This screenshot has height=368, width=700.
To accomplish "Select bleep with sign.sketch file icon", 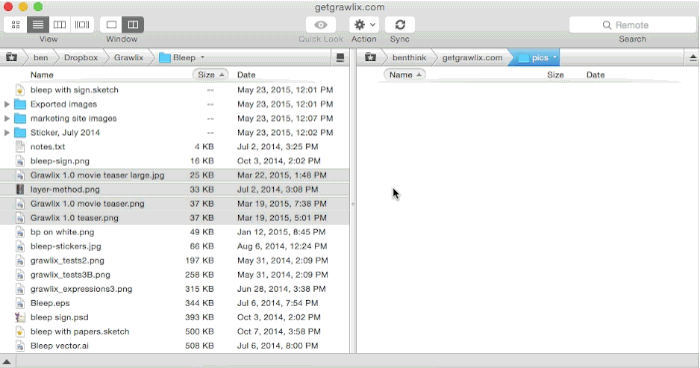I will (x=20, y=90).
